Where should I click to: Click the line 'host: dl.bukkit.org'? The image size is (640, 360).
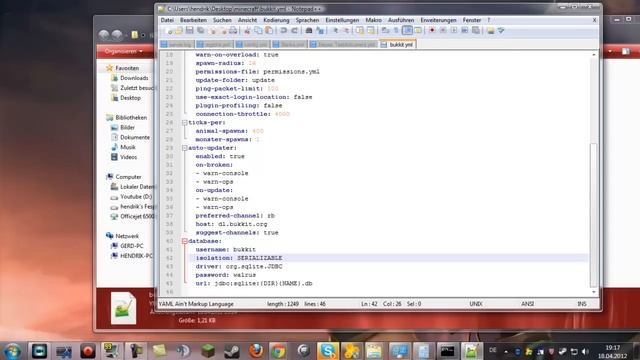(x=231, y=224)
